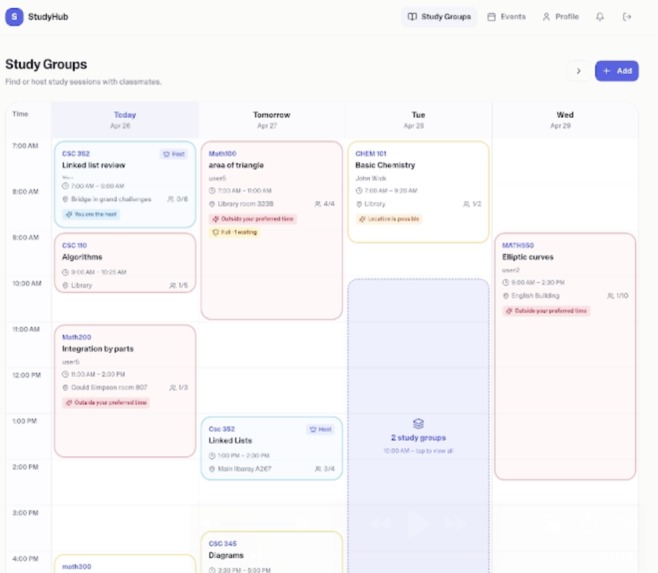Click the 'Full · 1 waiting' tag

click(235, 232)
